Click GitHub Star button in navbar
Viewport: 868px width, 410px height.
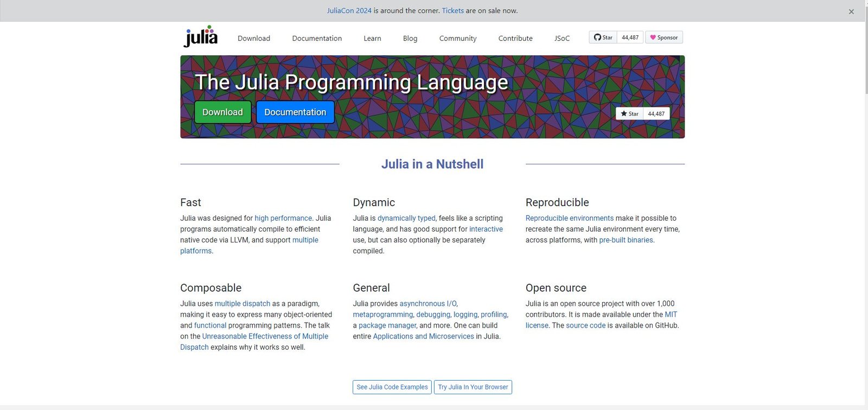pyautogui.click(x=603, y=37)
